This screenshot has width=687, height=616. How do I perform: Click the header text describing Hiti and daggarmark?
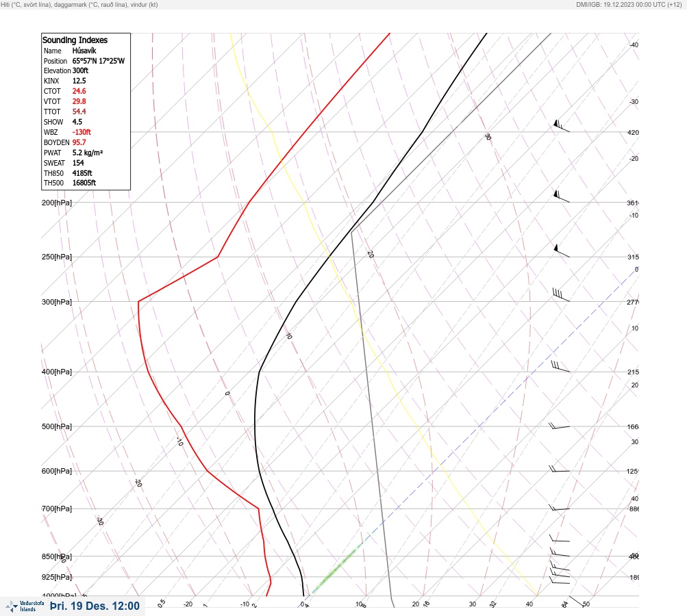point(79,5)
